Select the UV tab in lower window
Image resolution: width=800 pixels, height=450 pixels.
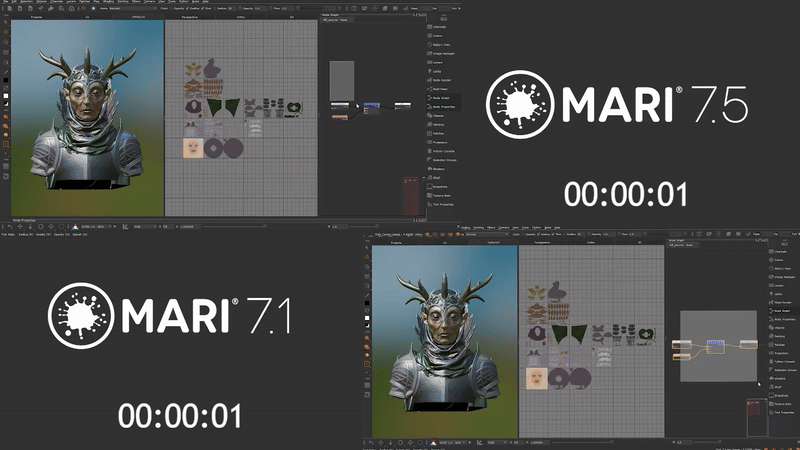(444, 242)
